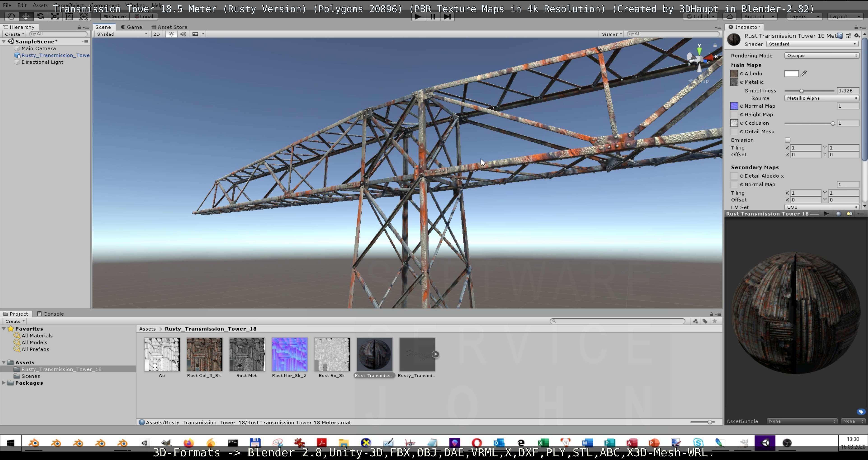Adjust the Smoothness slider
This screenshot has width=868, height=460.
pyautogui.click(x=809, y=91)
